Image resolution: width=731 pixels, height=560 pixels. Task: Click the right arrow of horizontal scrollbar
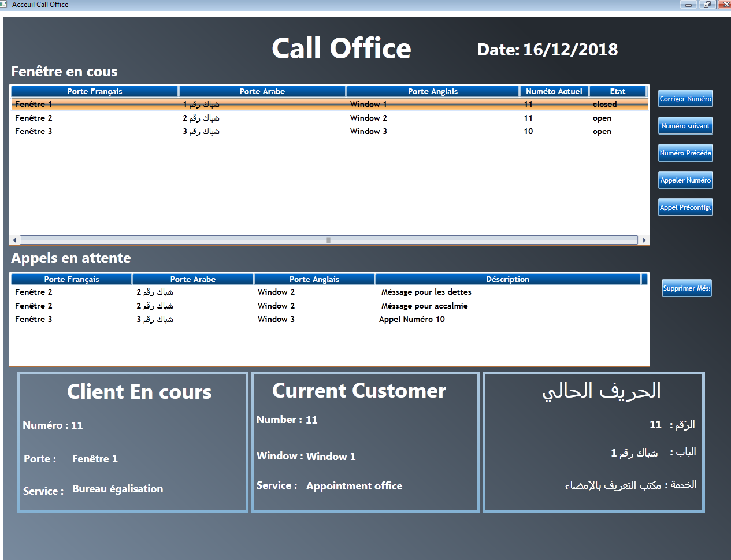tap(644, 240)
